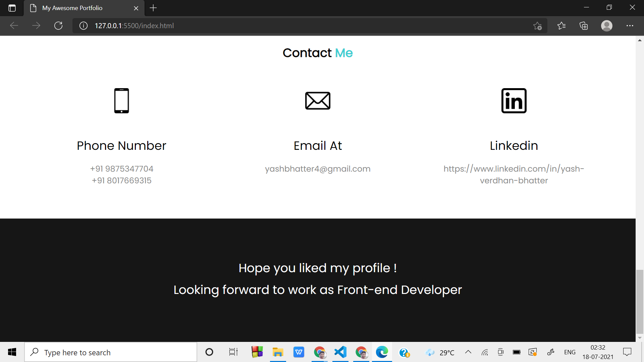Reload the page with refresh button
Screen dimensions: 644x362
pos(58,25)
